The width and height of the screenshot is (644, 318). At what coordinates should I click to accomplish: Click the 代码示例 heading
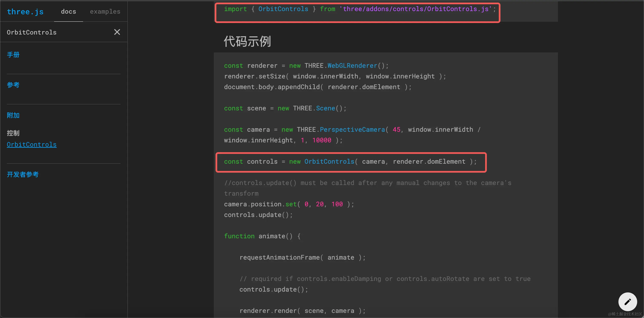click(x=247, y=42)
